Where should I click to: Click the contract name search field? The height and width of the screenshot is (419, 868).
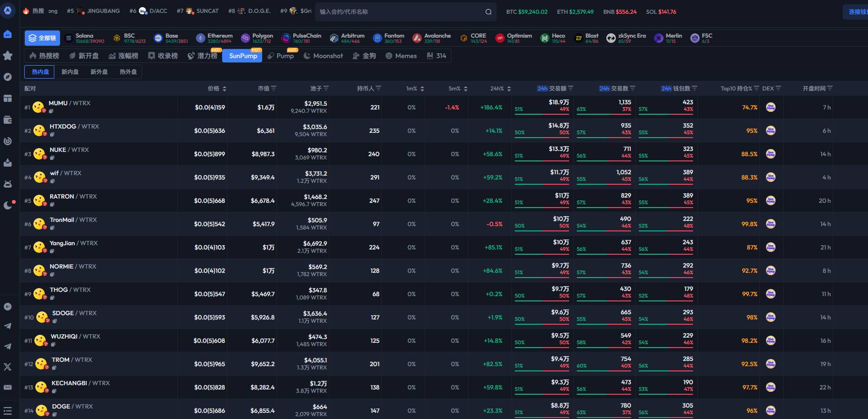[400, 12]
